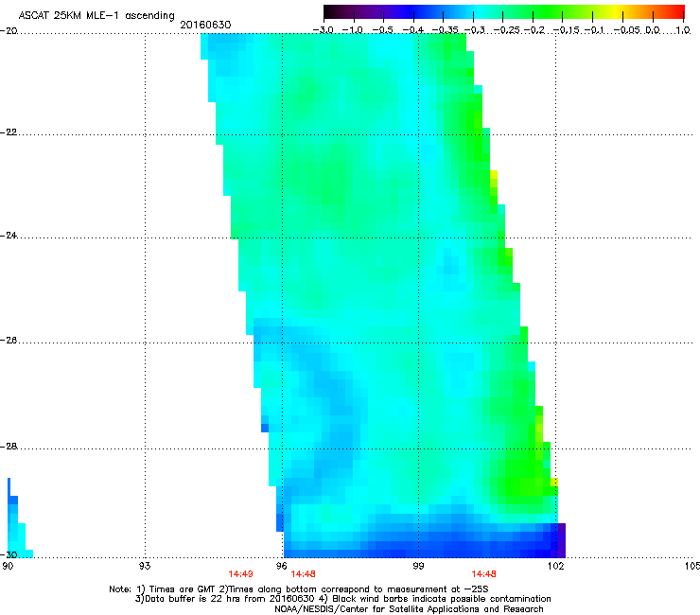
Task: Click the color bar gradient legend
Action: tap(504, 11)
